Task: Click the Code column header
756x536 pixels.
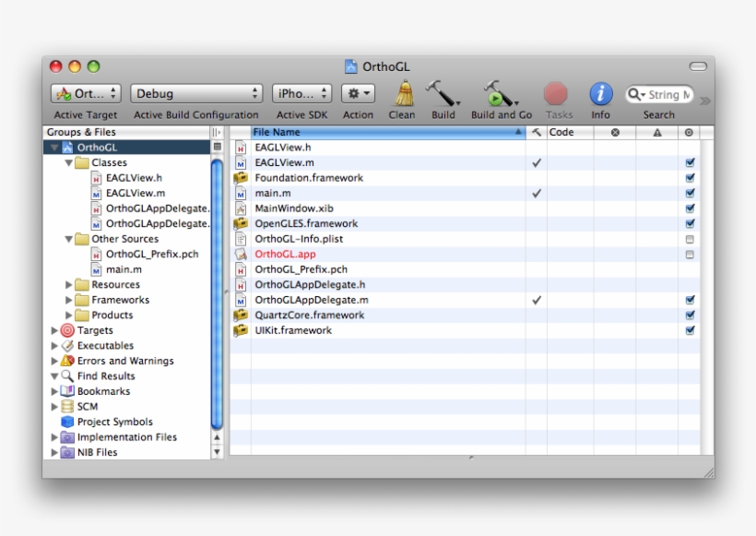Action: (x=561, y=133)
